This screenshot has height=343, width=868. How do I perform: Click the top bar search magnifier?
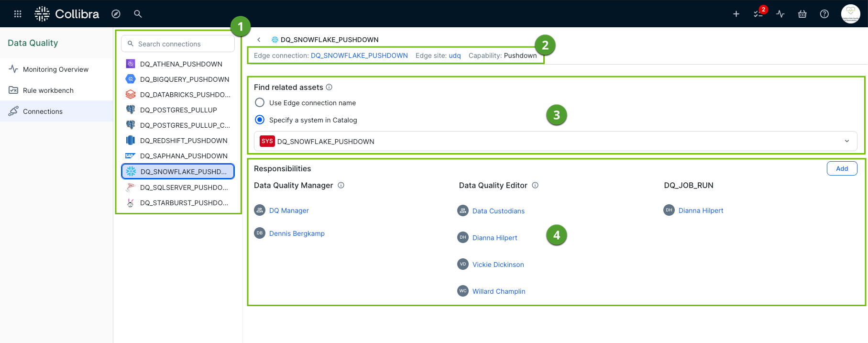coord(138,14)
